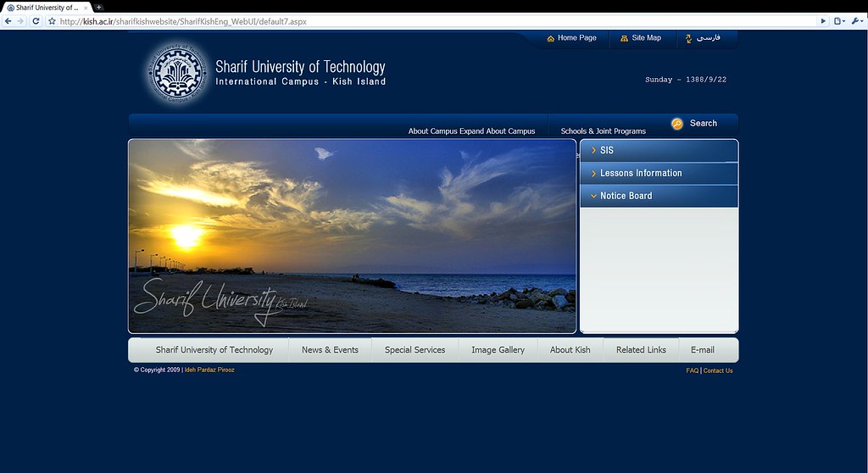The height and width of the screenshot is (473, 868).
Task: Click the orange search magnifier icon
Action: [x=676, y=124]
